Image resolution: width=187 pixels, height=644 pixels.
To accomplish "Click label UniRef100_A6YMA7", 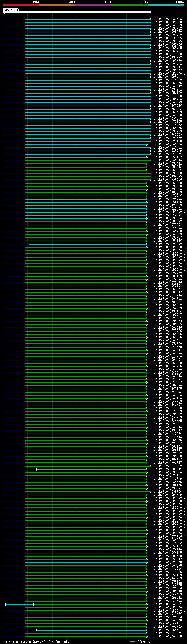I will [x=168, y=630].
